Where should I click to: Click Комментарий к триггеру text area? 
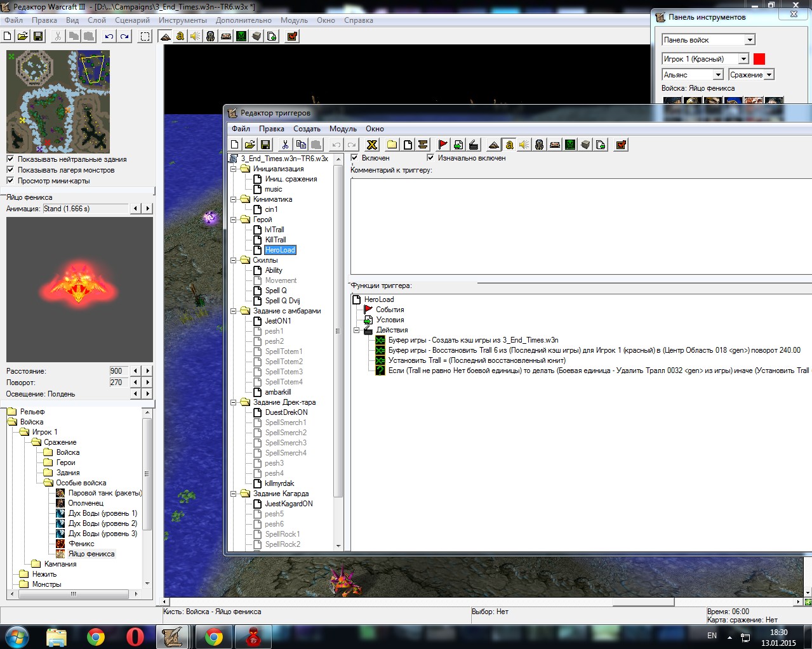coord(581,225)
